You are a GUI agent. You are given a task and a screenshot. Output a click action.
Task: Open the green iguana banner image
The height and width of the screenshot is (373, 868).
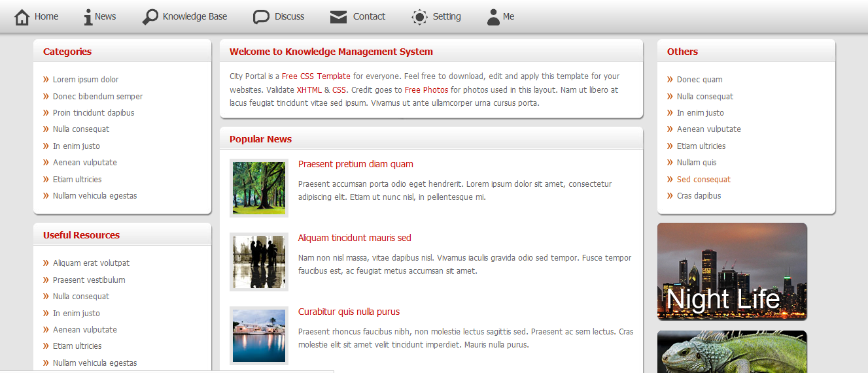pyautogui.click(x=732, y=352)
